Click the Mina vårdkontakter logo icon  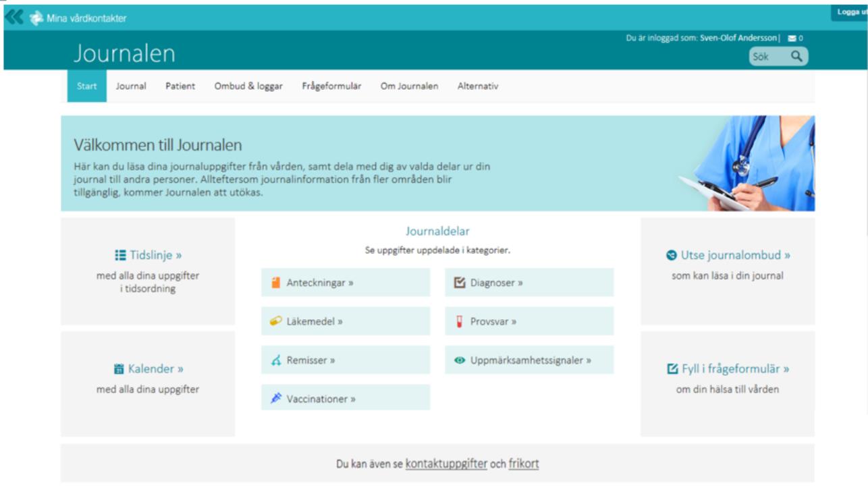pos(36,18)
